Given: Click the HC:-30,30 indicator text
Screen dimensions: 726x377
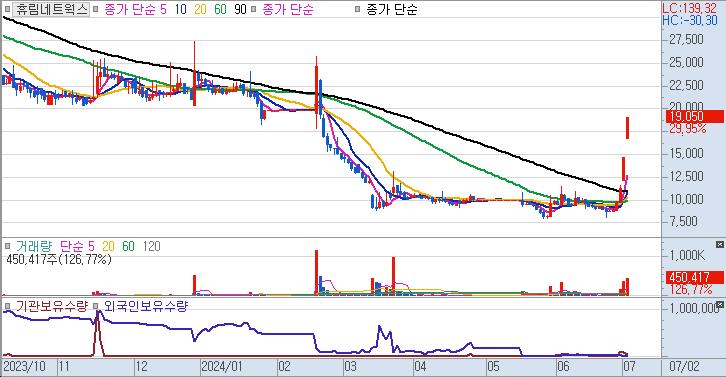Looking at the screenshot, I should [689, 20].
